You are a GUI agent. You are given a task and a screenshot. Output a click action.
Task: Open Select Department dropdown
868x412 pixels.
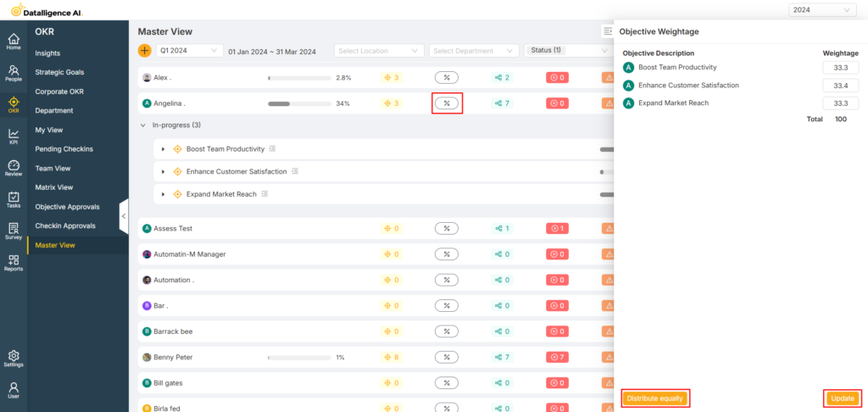point(474,51)
